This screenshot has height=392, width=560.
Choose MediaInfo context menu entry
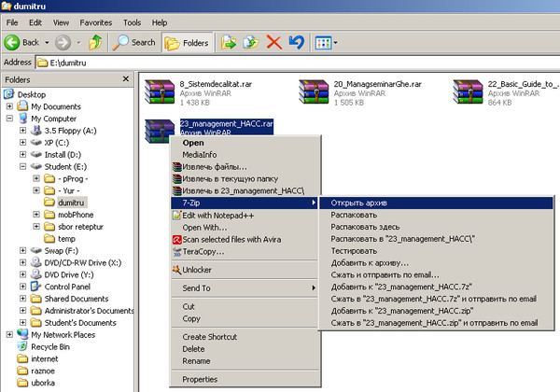245,155
